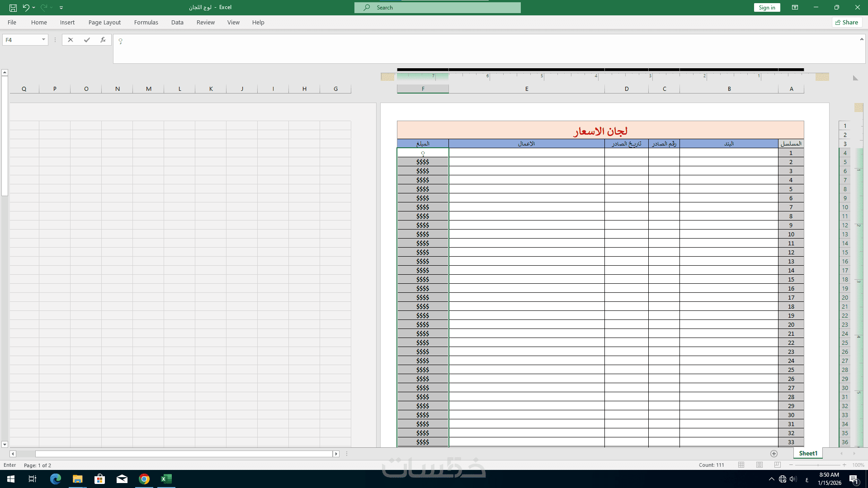The height and width of the screenshot is (488, 868).
Task: Switch to the Home tab
Action: coord(39,22)
